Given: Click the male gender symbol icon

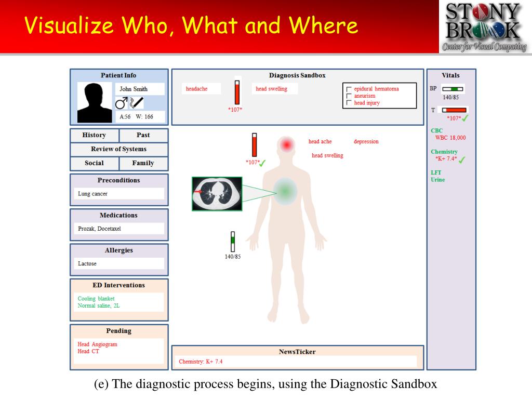Looking at the screenshot, I should tap(121, 103).
